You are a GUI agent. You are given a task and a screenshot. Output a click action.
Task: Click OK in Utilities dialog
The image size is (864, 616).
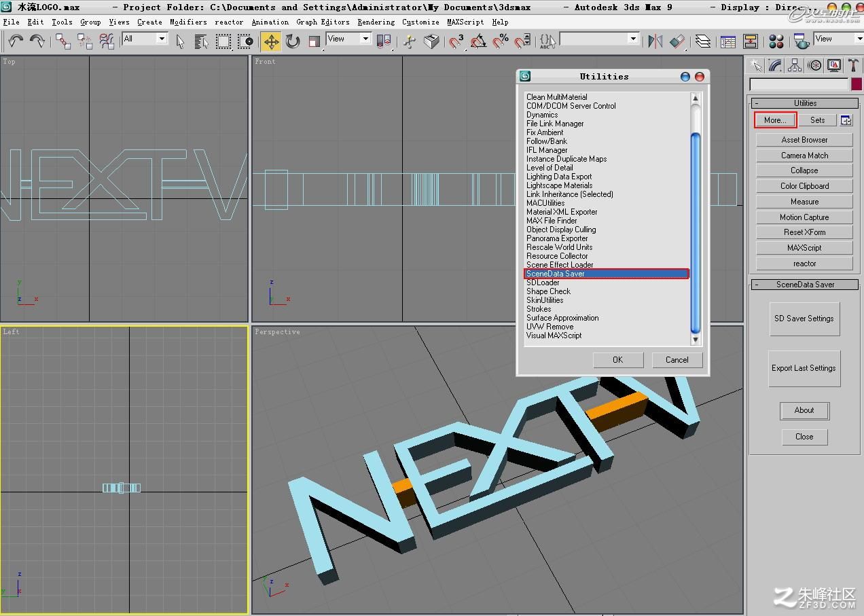point(617,360)
